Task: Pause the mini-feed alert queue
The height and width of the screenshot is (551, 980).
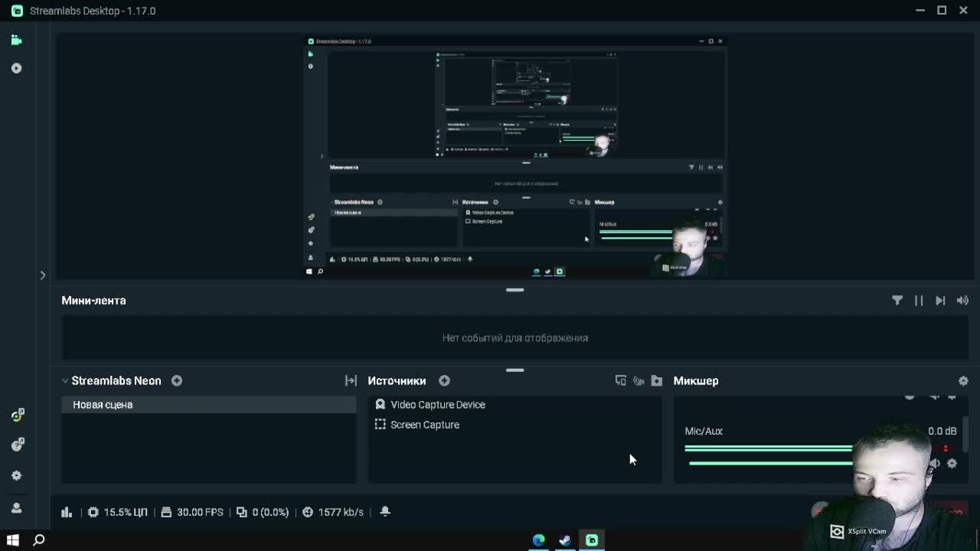Action: click(919, 301)
